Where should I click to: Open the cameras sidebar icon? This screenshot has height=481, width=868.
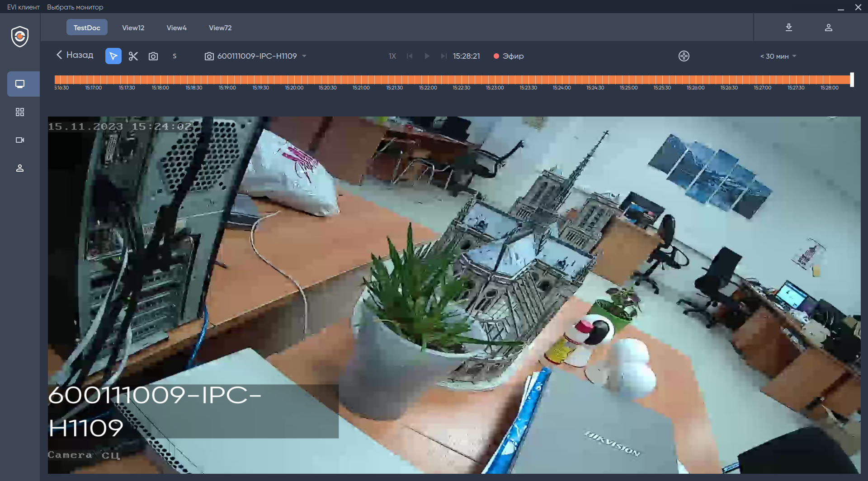tap(20, 140)
